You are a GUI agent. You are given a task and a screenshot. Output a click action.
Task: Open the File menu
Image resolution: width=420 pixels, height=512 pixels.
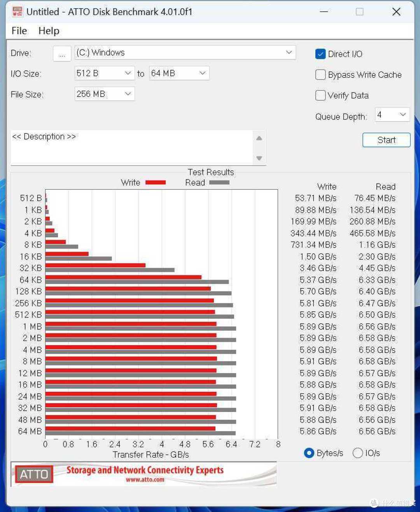(19, 31)
